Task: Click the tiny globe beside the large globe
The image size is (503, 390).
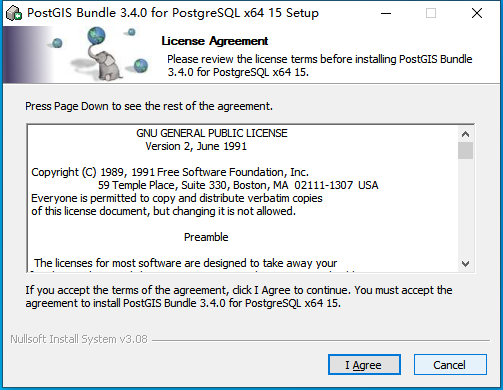Action: pos(132,32)
